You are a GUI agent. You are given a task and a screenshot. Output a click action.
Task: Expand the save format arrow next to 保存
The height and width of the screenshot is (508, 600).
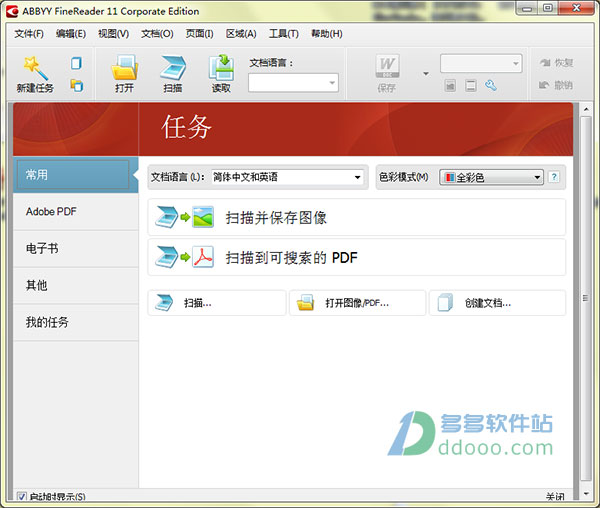click(x=426, y=73)
